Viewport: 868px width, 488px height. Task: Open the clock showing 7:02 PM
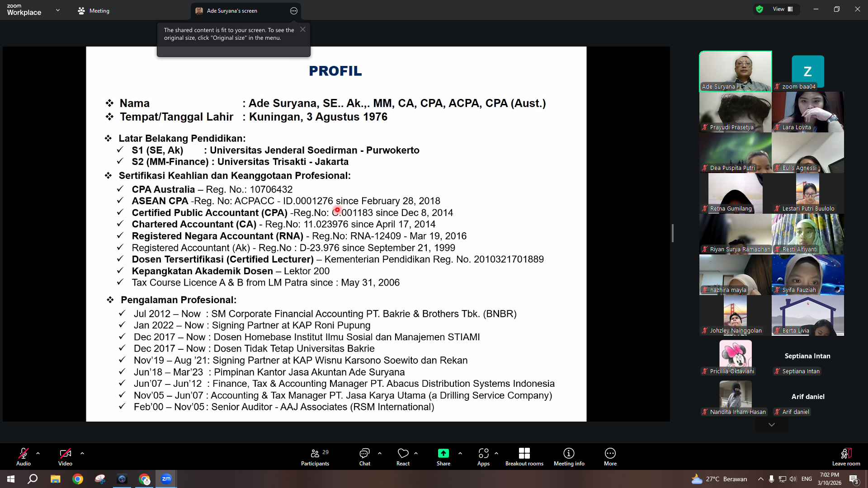830,479
